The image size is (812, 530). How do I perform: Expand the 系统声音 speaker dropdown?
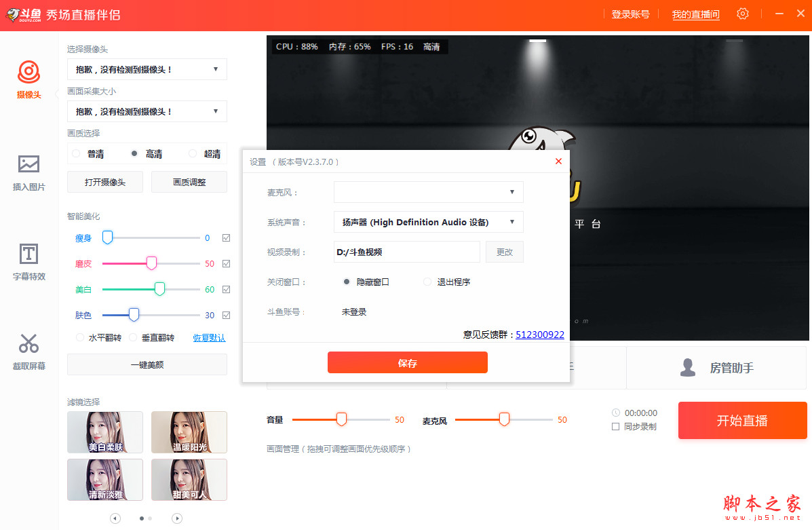pyautogui.click(x=512, y=222)
